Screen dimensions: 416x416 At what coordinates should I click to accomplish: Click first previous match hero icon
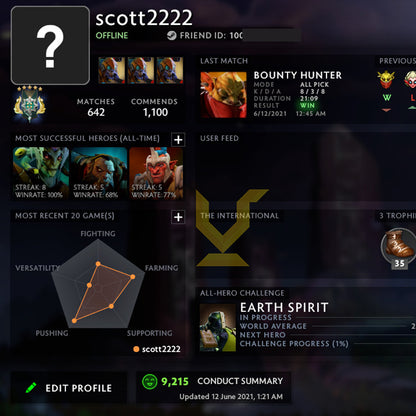click(x=386, y=79)
